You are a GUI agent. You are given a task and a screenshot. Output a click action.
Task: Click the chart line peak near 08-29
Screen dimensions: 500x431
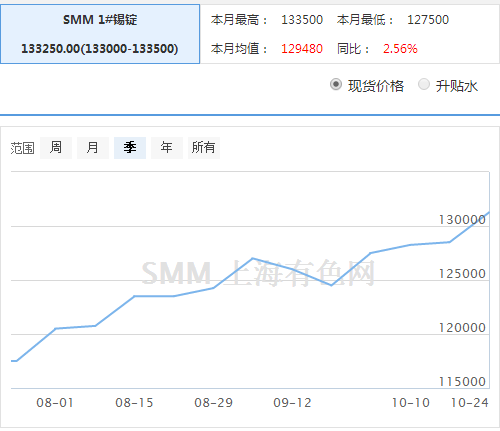[x=253, y=258]
